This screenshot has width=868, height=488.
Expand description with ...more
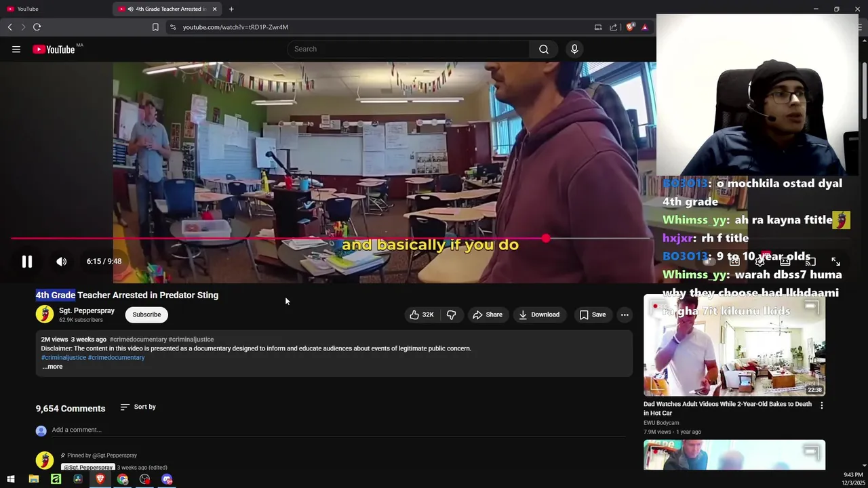click(52, 367)
